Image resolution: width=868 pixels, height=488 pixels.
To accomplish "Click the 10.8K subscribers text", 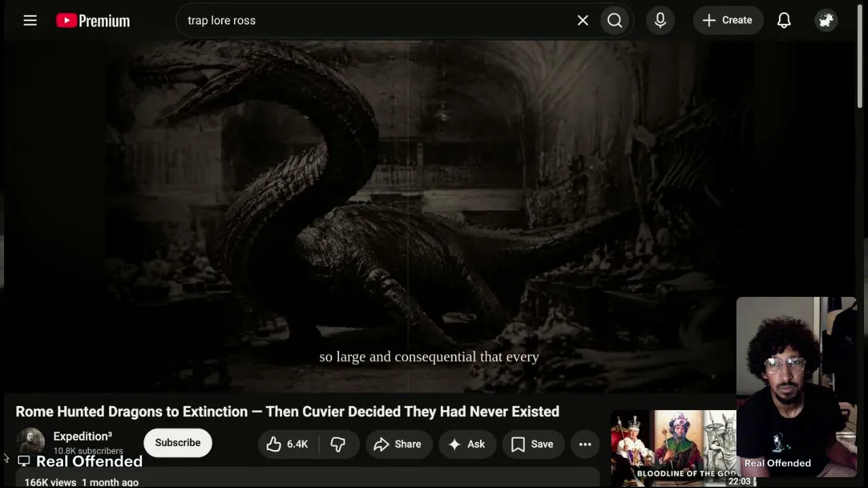I will [x=88, y=451].
